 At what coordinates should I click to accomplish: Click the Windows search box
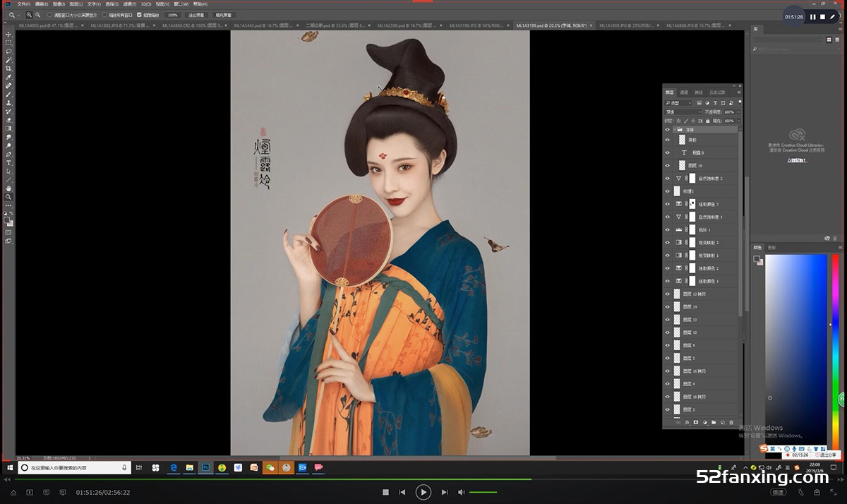tap(74, 467)
